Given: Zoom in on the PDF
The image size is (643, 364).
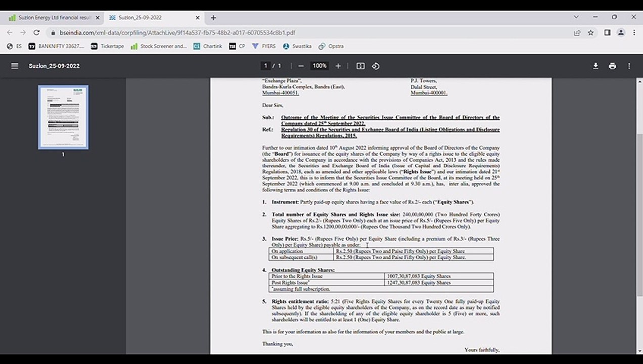Looking at the screenshot, I should pos(338,66).
